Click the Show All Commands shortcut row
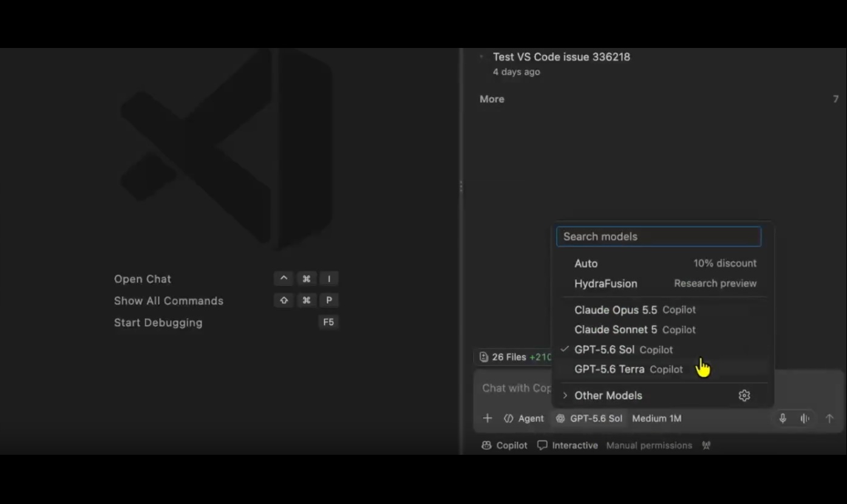 tap(226, 301)
